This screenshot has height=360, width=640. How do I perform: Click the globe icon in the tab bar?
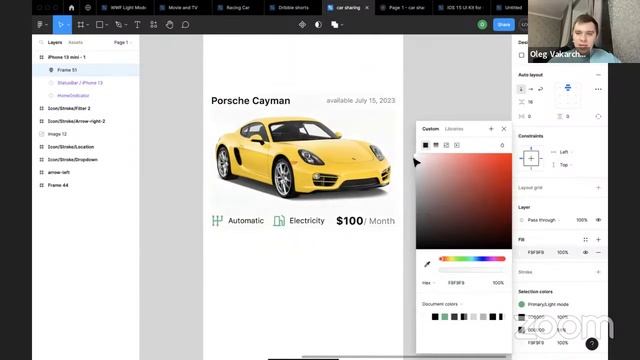[x=88, y=8]
